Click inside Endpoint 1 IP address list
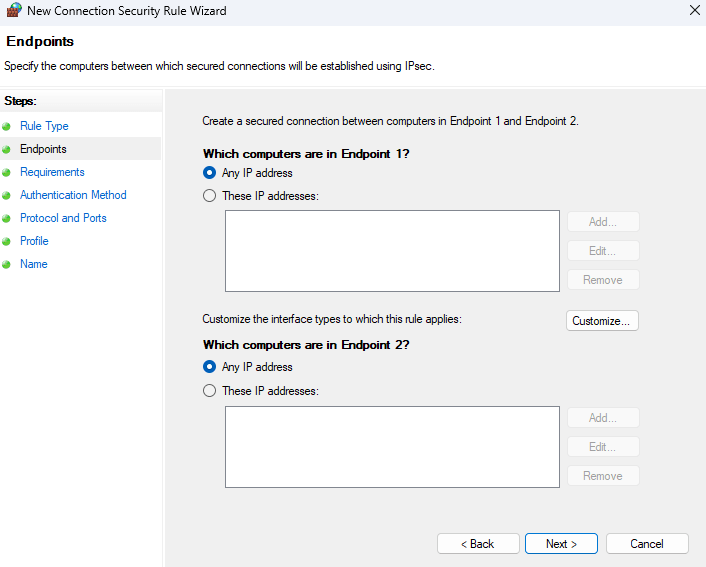The width and height of the screenshot is (706, 567). click(392, 251)
